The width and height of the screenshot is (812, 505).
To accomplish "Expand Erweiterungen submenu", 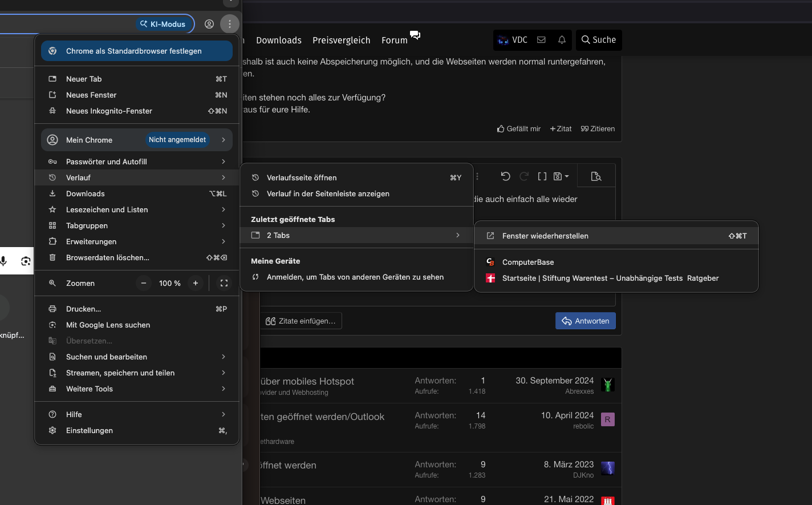I will click(x=137, y=241).
